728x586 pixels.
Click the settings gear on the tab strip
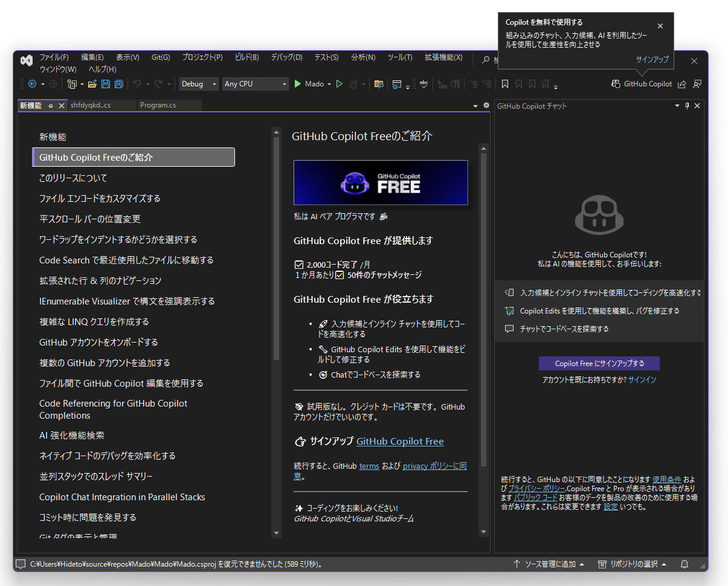(486, 105)
